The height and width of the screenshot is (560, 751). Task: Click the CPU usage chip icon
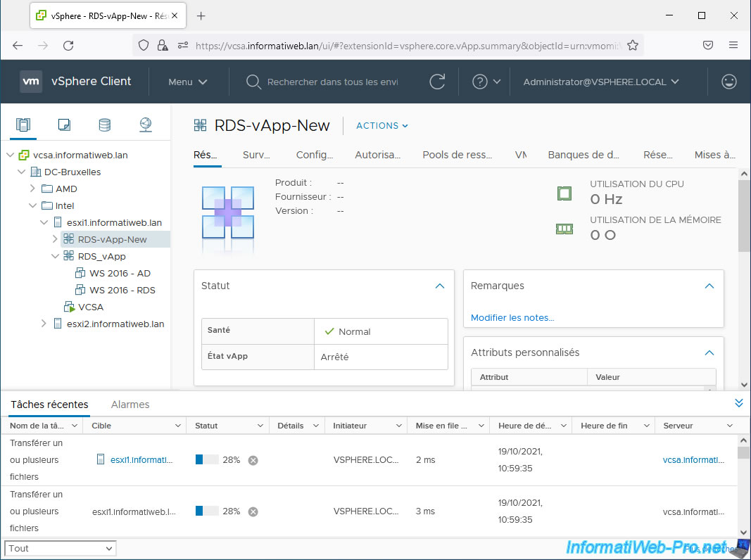[x=564, y=193]
